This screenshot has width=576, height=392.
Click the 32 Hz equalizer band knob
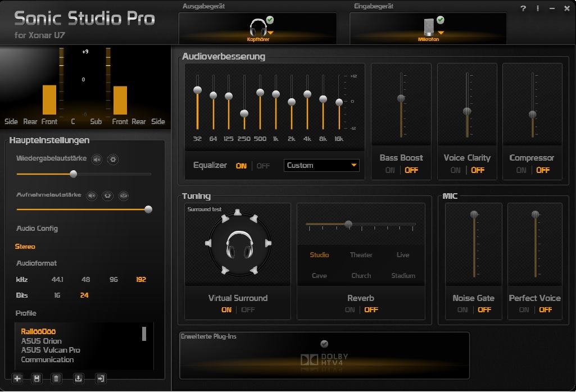198,90
